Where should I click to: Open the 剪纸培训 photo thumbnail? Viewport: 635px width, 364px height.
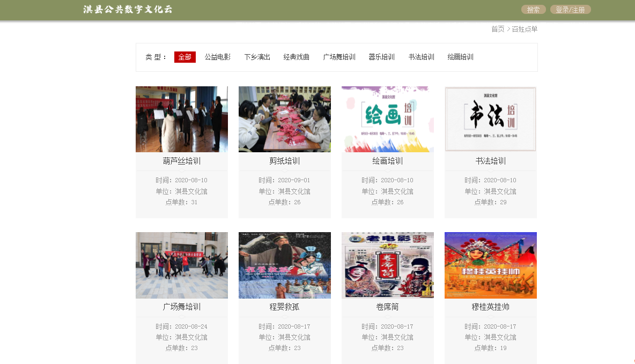[x=285, y=119]
